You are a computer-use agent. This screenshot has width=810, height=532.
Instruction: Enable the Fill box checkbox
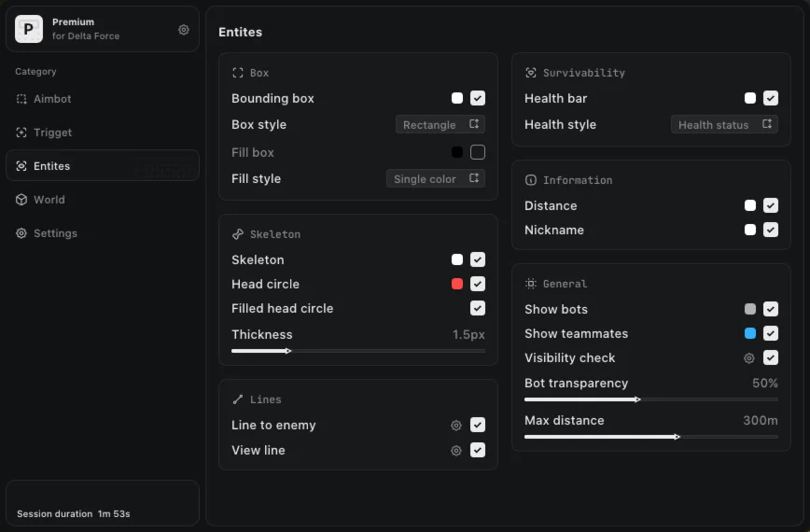point(478,152)
